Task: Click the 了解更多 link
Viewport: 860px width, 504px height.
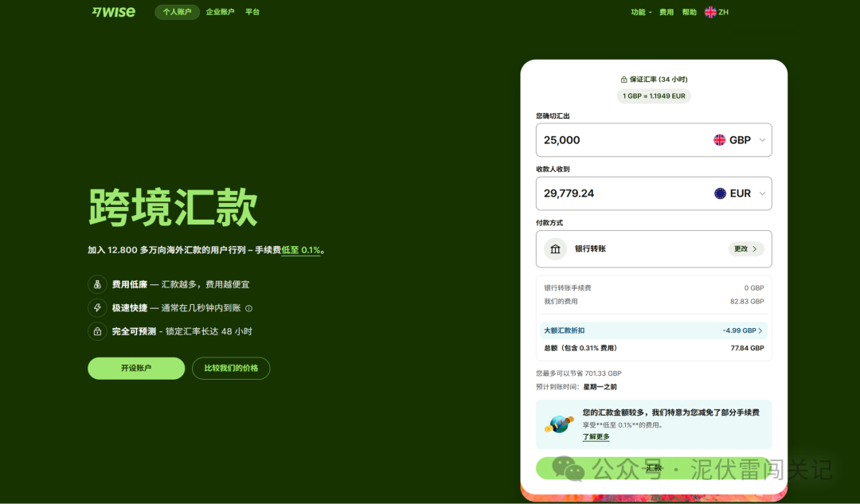Action: coord(595,436)
